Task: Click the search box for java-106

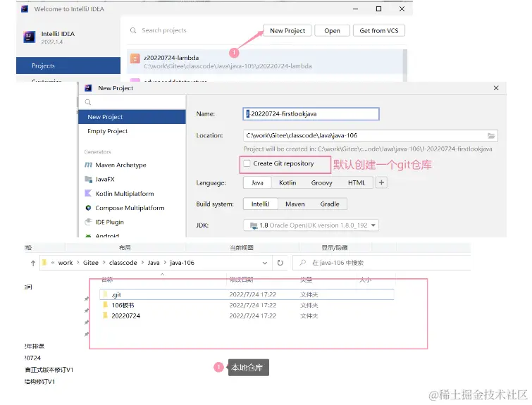Action: tap(381, 263)
